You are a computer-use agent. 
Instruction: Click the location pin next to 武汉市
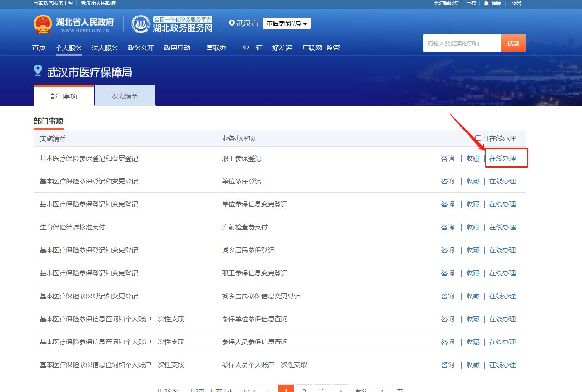coord(231,23)
